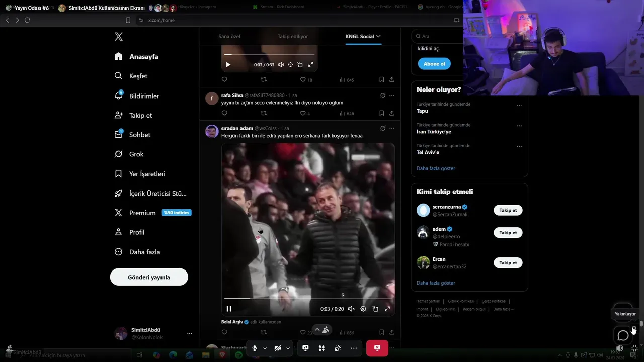Expand Daha fazla sidebar menu
The height and width of the screenshot is (362, 644).
point(137,252)
